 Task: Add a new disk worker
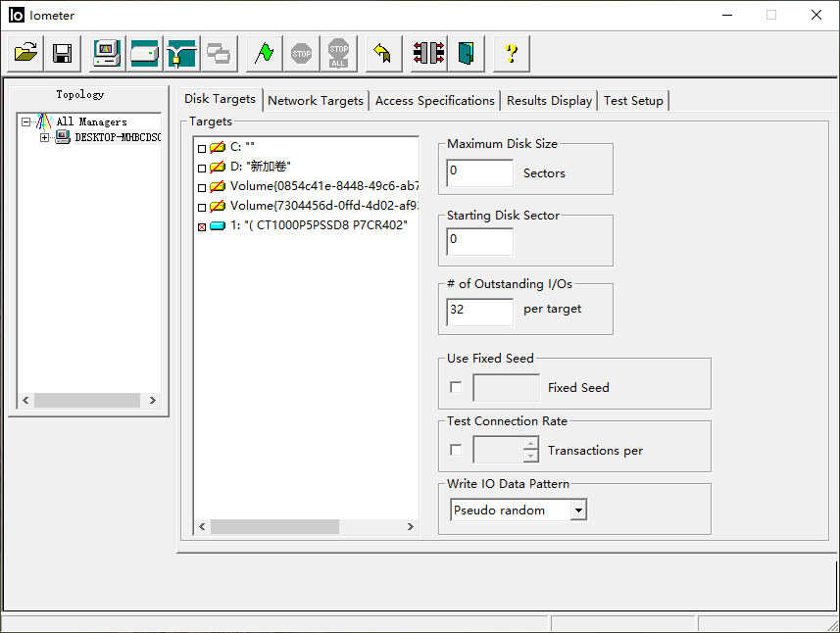[x=144, y=53]
